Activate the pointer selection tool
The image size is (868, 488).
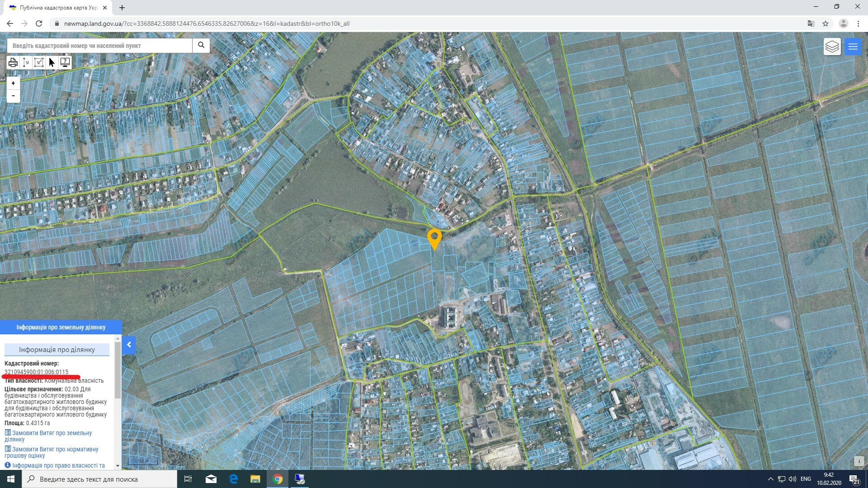(52, 62)
